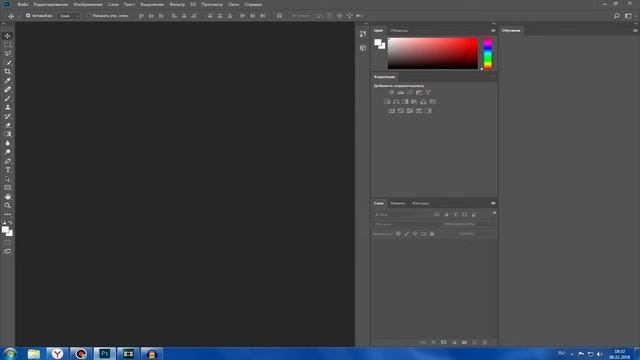Switch to the Каналы tab

(x=398, y=203)
